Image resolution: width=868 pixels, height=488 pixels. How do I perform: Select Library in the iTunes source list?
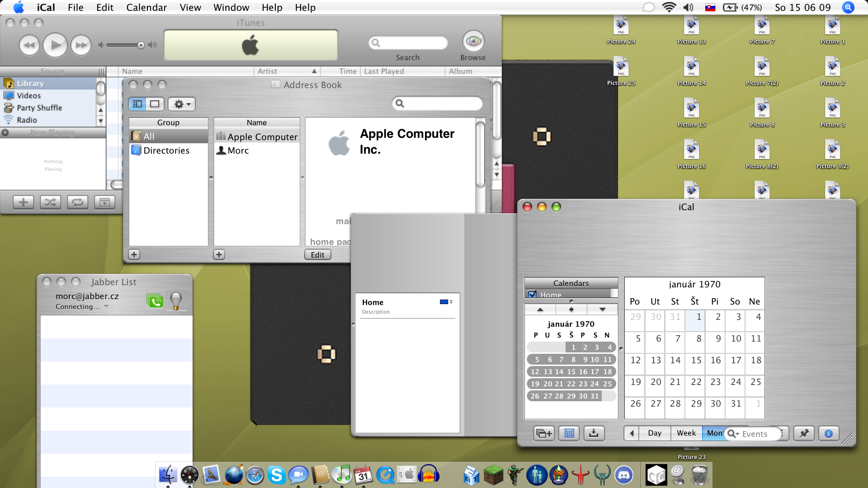click(48, 83)
